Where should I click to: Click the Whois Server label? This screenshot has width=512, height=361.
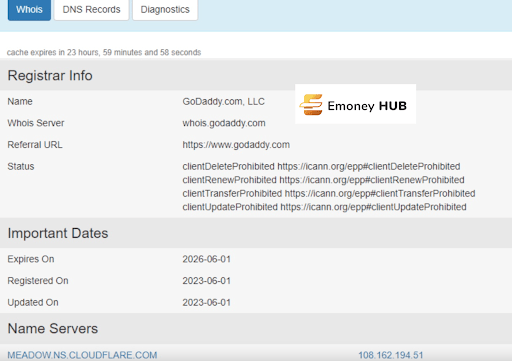36,123
